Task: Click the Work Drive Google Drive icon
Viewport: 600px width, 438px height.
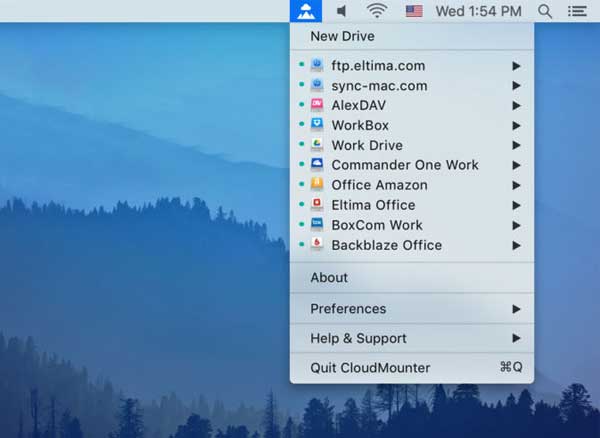Action: click(317, 145)
